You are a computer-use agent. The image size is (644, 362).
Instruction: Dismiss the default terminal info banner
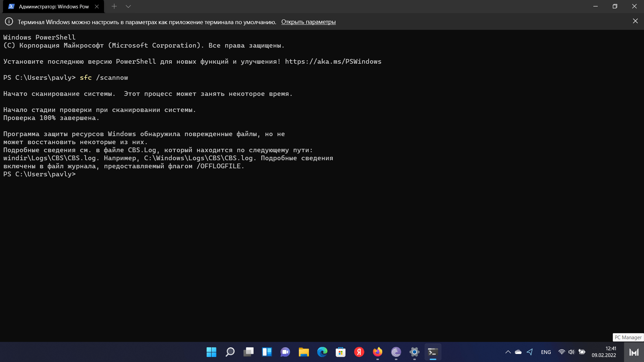coord(635,21)
